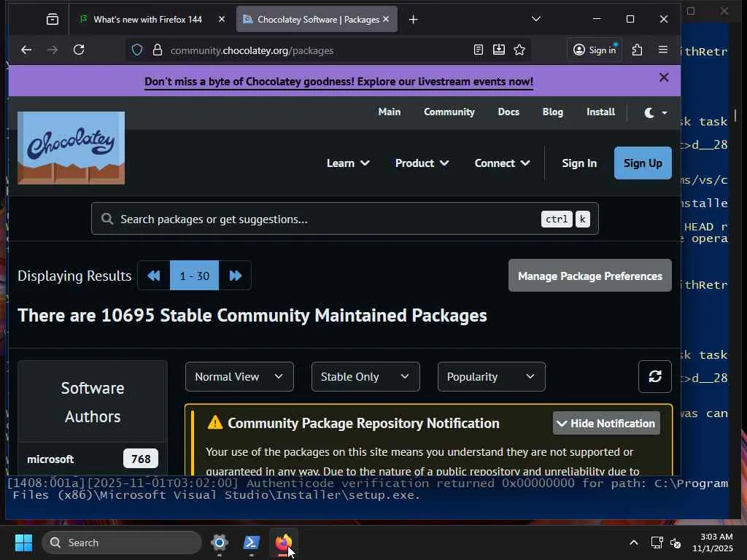The image size is (747, 560).
Task: Click the warning triangle notification icon
Action: [215, 423]
